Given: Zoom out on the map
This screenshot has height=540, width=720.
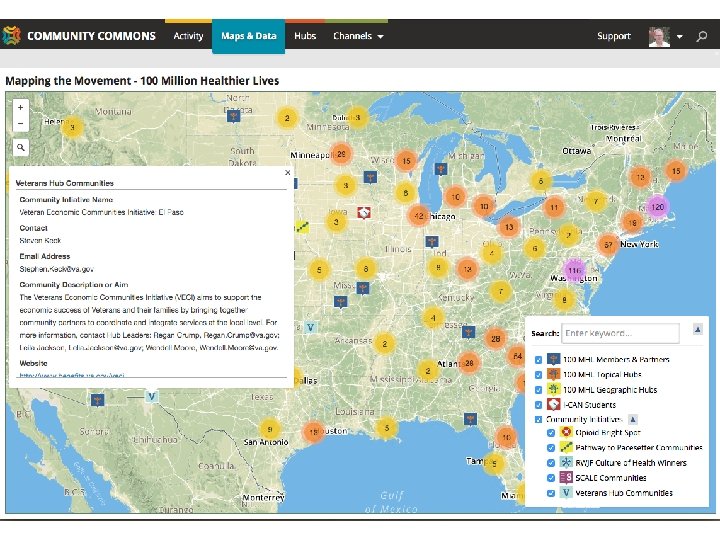Looking at the screenshot, I should click(21, 124).
